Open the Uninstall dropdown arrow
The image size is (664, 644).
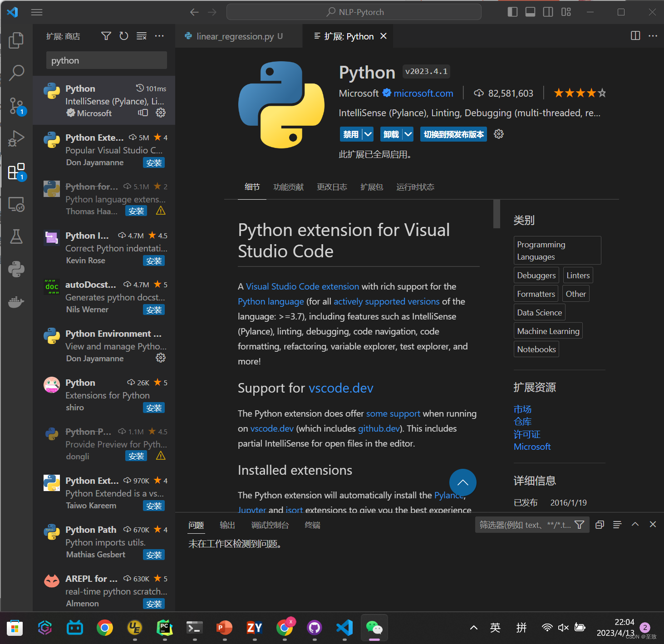point(408,134)
